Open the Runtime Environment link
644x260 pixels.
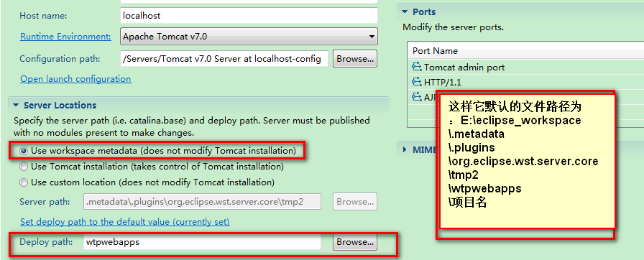[x=65, y=37]
